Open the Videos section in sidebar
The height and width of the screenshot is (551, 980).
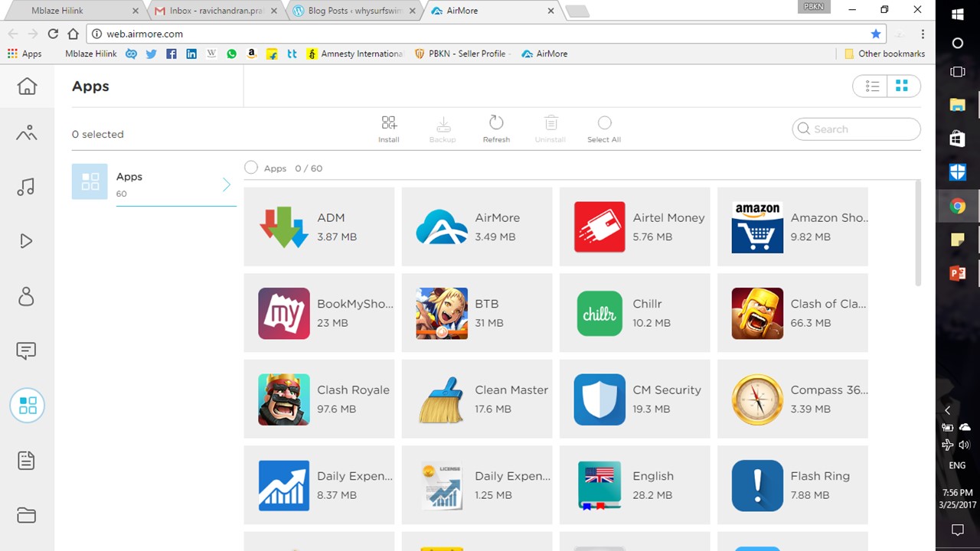27,241
